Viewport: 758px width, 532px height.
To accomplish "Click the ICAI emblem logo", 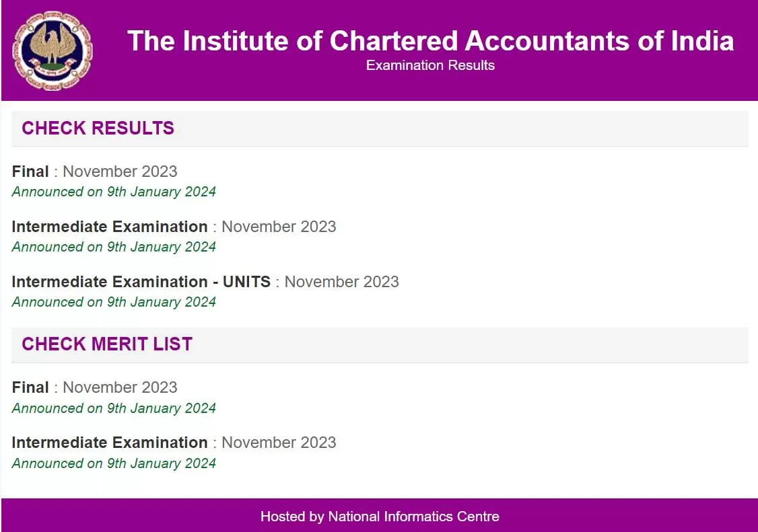I will click(53, 50).
